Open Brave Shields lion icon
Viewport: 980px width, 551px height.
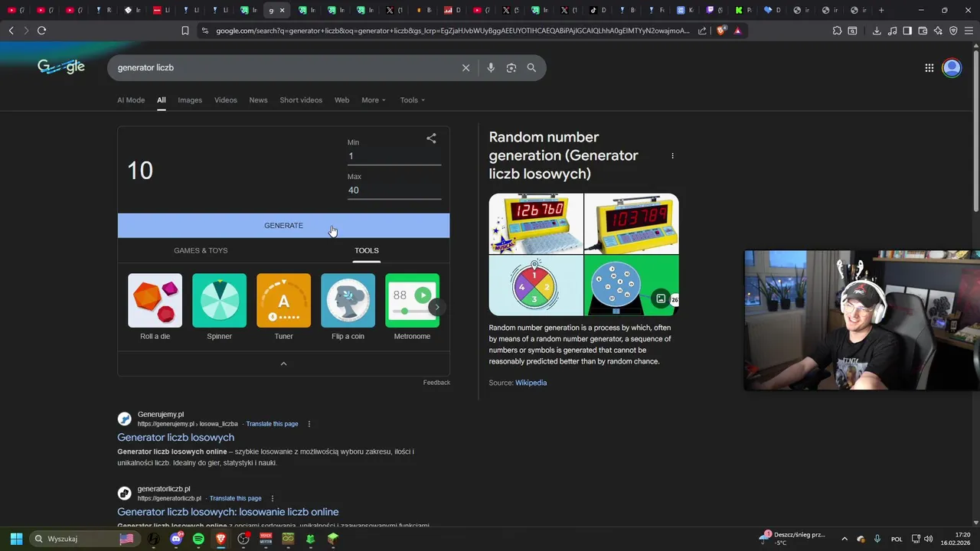pos(720,31)
